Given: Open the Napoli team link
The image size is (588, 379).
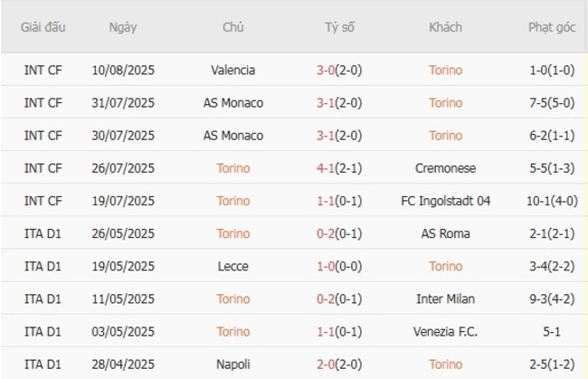Looking at the screenshot, I should pyautogui.click(x=232, y=364).
